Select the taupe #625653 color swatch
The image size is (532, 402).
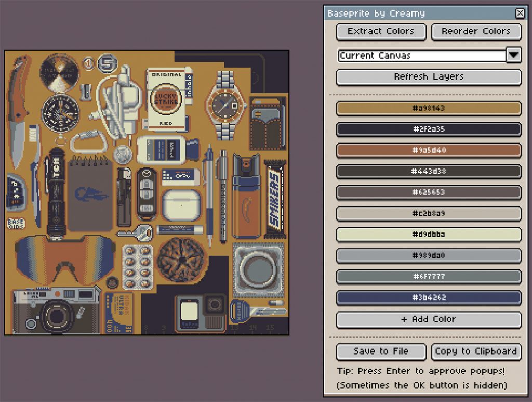pyautogui.click(x=429, y=192)
